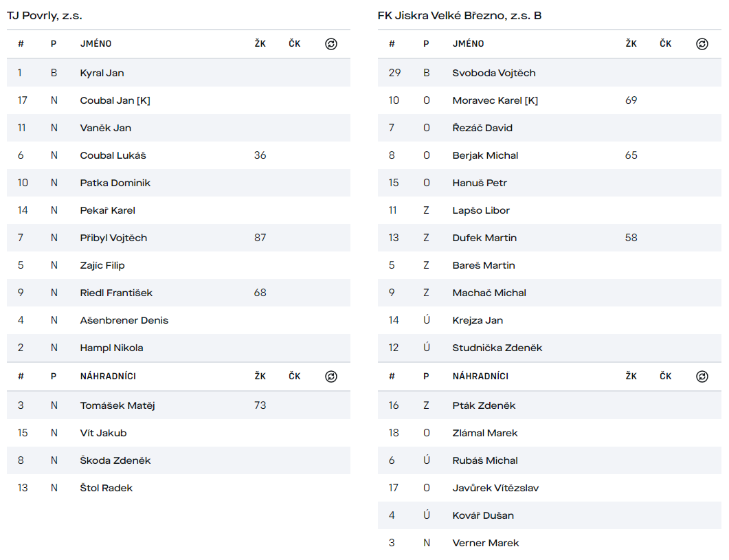Image resolution: width=729 pixels, height=560 pixels.
Task: Open substitute Tomášek Matěj
Action: tap(117, 405)
